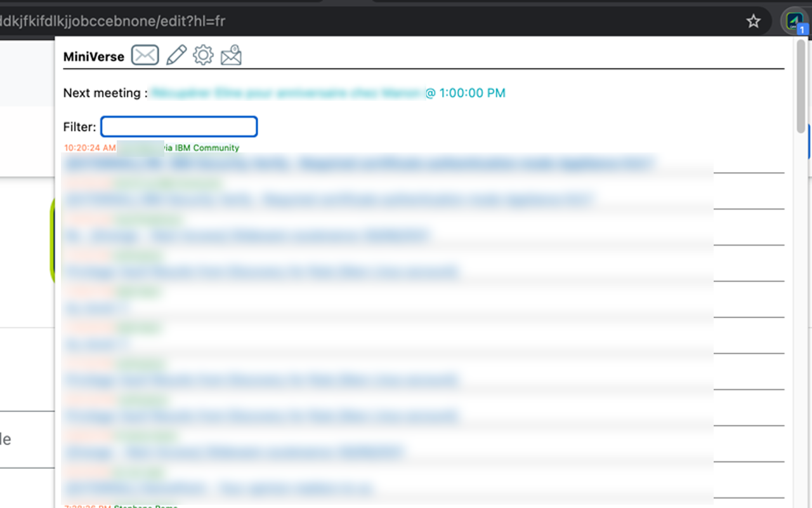Open the MiniVerse inbox envelope icon
Image resolution: width=812 pixels, height=508 pixels.
point(145,56)
